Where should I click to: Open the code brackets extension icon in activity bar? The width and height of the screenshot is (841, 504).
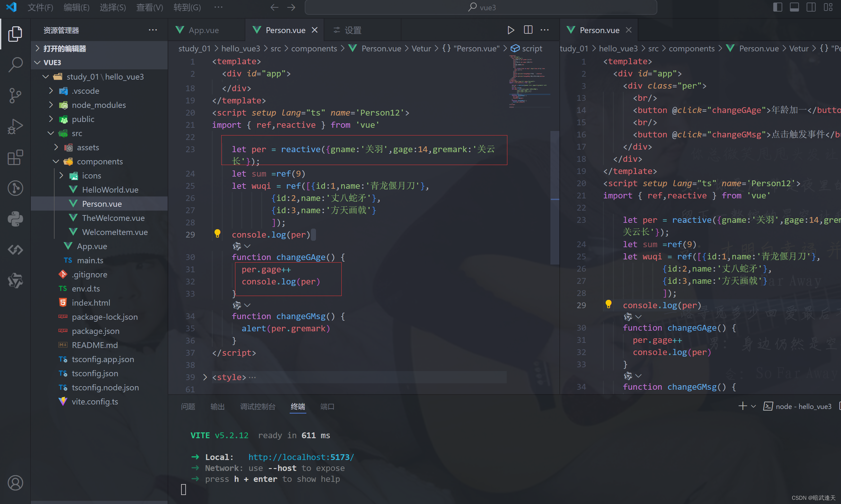coord(15,250)
